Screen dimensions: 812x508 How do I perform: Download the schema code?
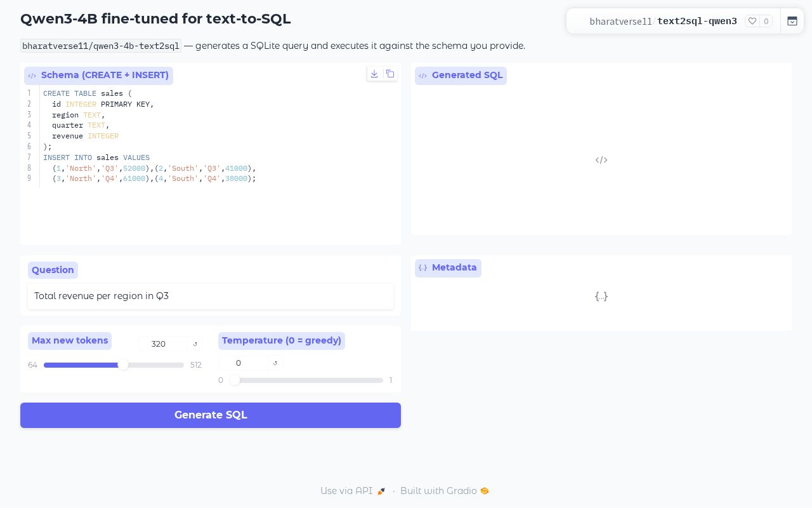(374, 74)
